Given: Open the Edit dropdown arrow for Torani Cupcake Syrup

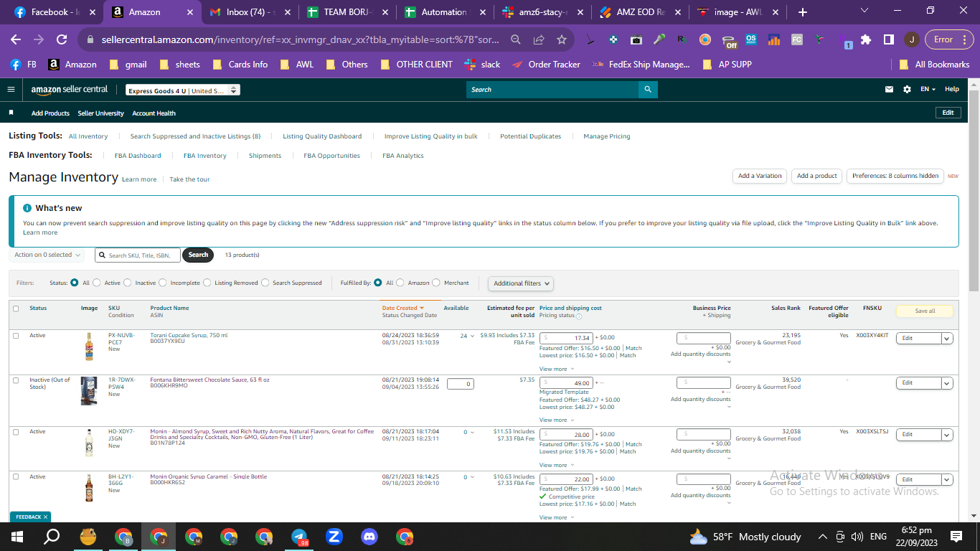Looking at the screenshot, I should (947, 339).
